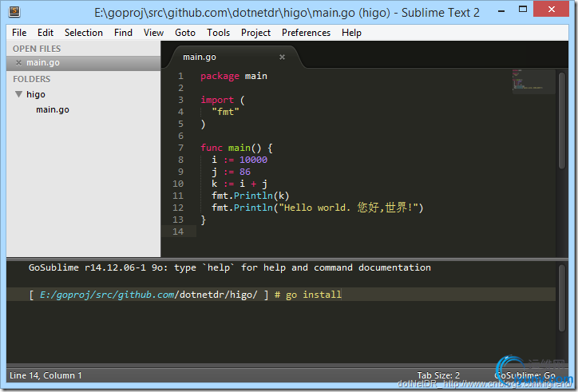Click the 'package main' code line
This screenshot has height=392, width=578.
pos(234,76)
